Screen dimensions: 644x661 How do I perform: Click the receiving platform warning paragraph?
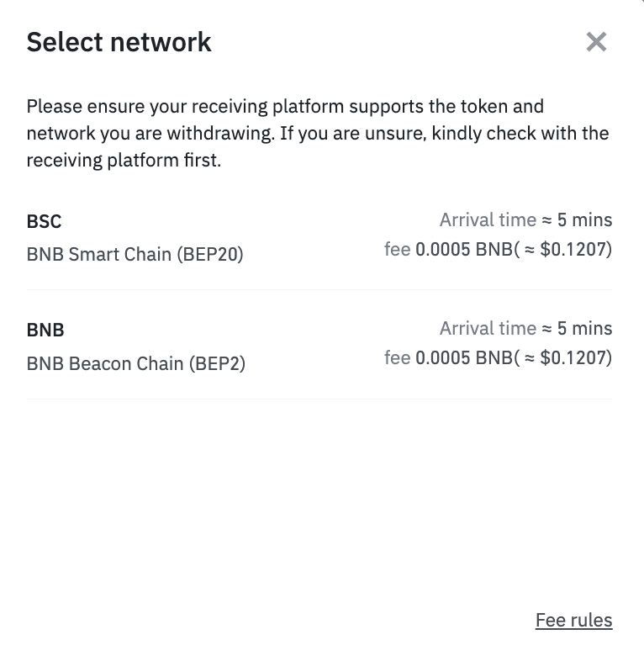[318, 133]
